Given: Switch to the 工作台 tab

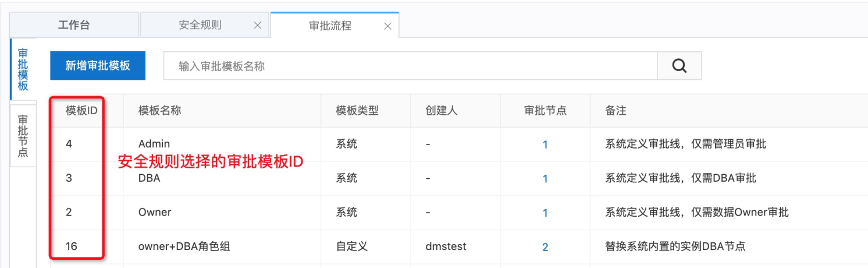Looking at the screenshot, I should (74, 25).
